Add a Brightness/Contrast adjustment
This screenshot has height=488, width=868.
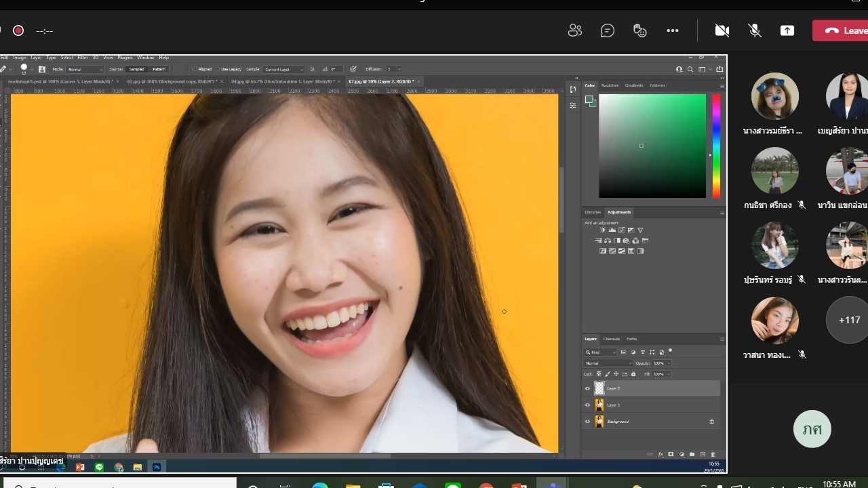click(602, 230)
